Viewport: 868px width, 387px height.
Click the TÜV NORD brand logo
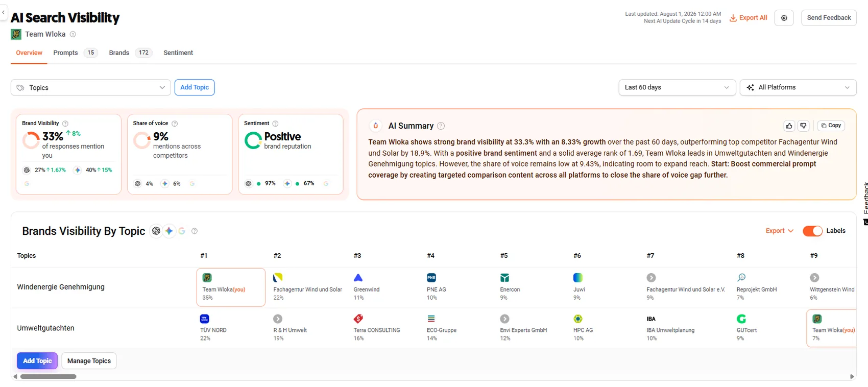point(205,319)
